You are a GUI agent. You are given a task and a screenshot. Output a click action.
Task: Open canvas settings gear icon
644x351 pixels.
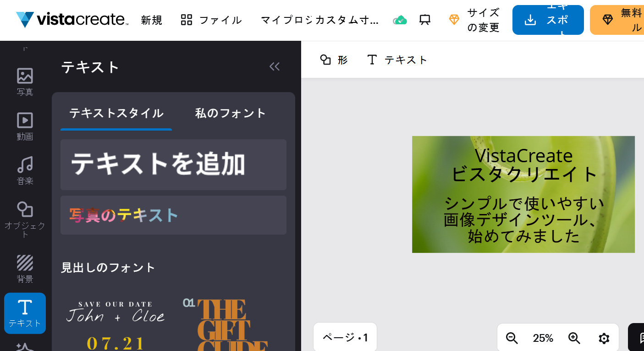[604, 338]
